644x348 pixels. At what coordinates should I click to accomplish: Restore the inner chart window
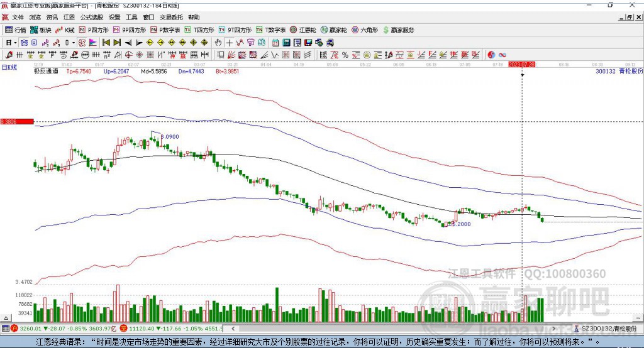[x=630, y=17]
